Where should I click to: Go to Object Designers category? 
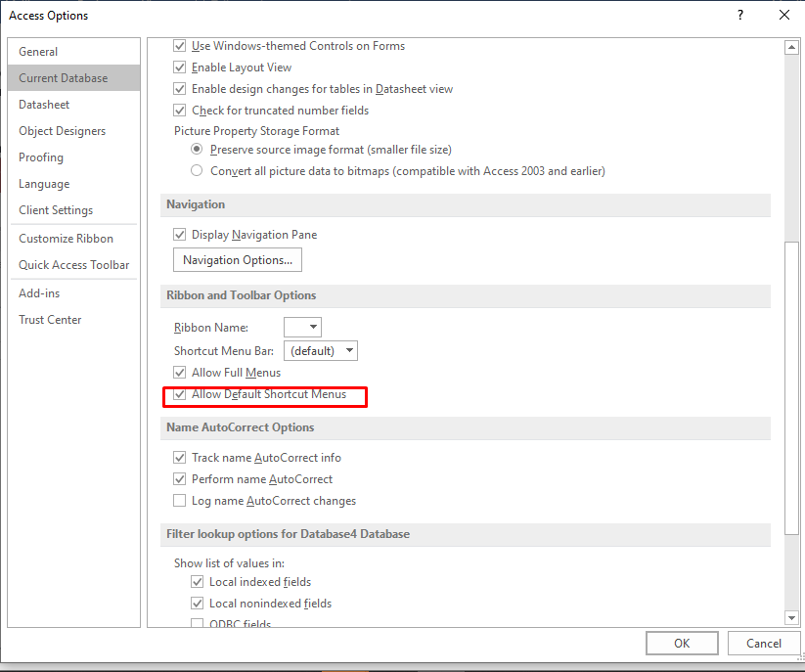point(74,131)
